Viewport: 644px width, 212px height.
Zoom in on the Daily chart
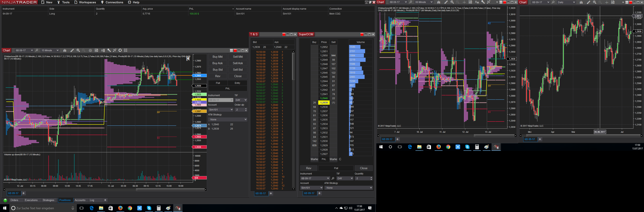594,2
